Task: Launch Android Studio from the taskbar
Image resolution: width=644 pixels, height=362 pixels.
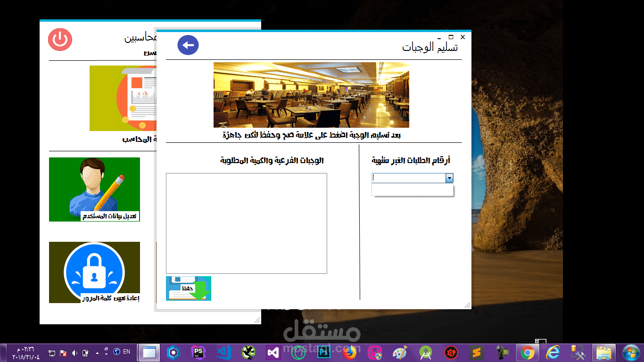Action: pos(426,352)
